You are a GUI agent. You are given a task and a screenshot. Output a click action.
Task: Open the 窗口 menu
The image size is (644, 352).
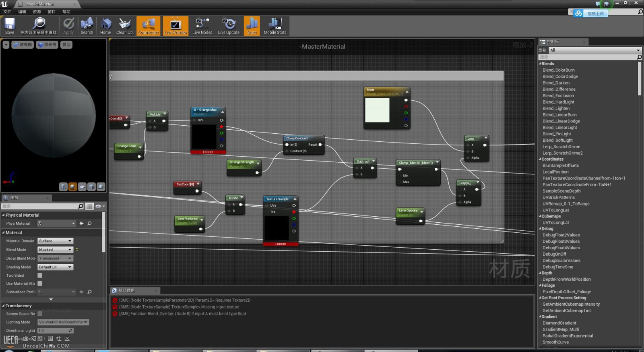click(x=52, y=12)
